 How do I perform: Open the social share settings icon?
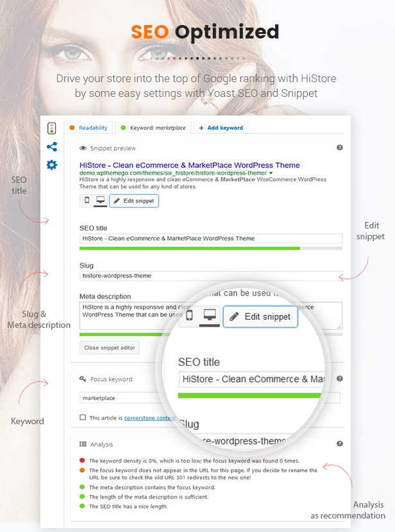coord(52,147)
